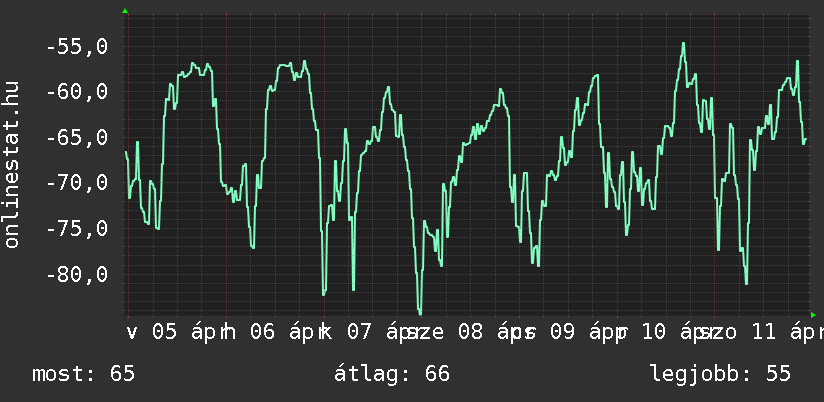Select the 'most: 65' current value

(x=84, y=374)
